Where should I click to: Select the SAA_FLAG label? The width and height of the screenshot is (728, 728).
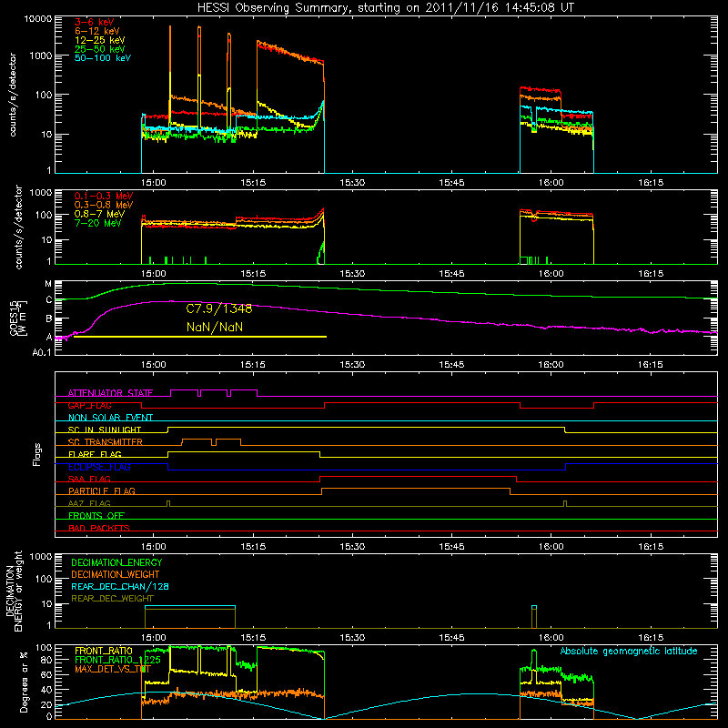tap(89, 479)
